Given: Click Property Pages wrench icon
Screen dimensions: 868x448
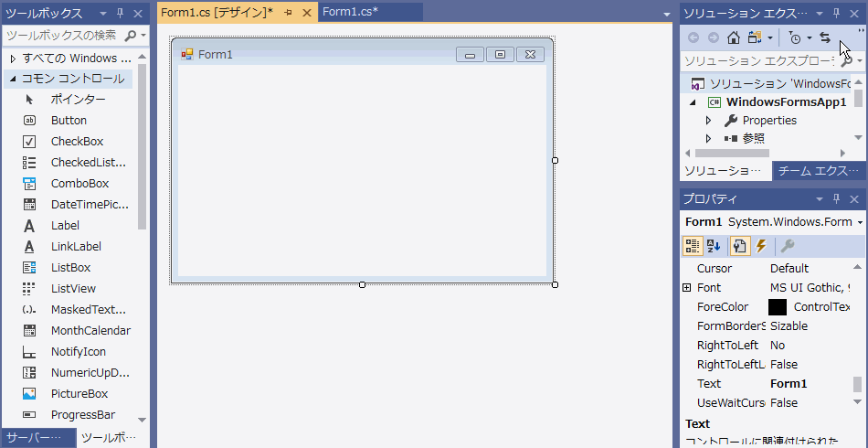Looking at the screenshot, I should click(788, 246).
